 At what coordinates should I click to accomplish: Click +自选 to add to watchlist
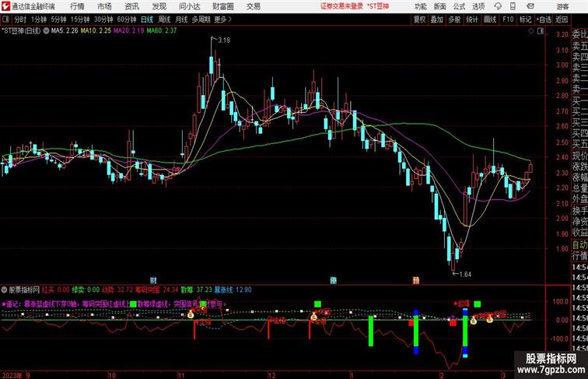click(544, 19)
